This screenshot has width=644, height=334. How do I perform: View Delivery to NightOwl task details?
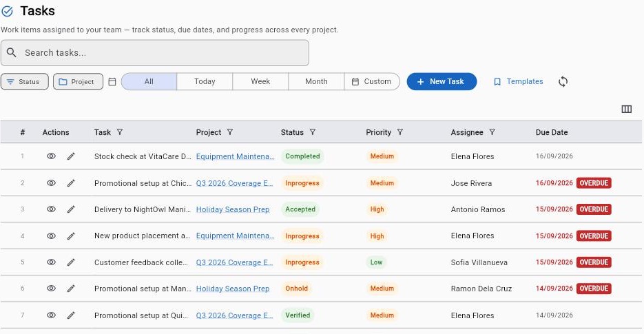click(x=51, y=209)
